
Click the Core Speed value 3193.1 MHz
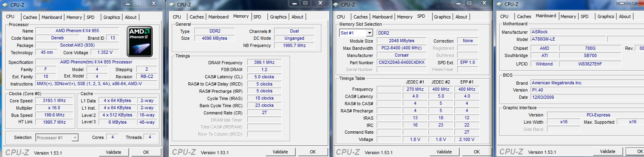(55, 101)
